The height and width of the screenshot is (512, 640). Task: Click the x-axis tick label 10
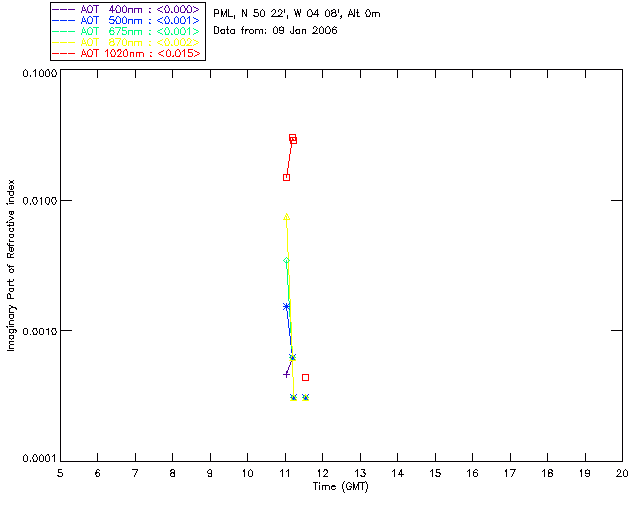(x=247, y=473)
